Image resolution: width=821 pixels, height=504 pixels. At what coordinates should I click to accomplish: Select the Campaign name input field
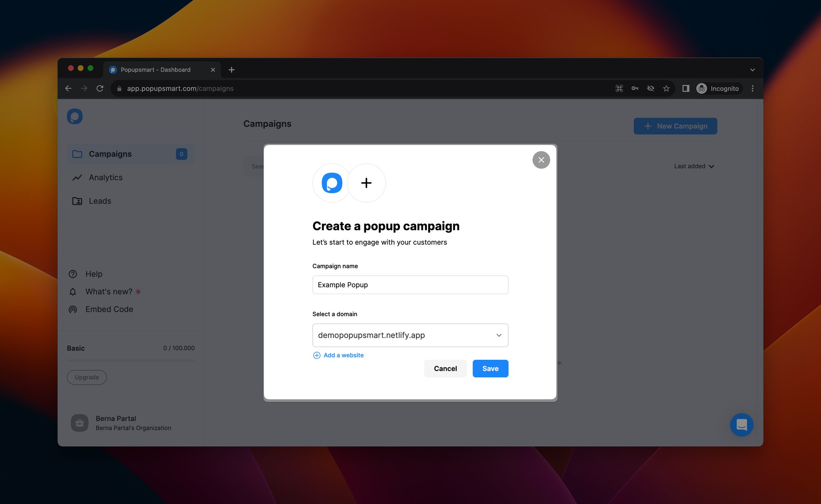[x=410, y=284]
